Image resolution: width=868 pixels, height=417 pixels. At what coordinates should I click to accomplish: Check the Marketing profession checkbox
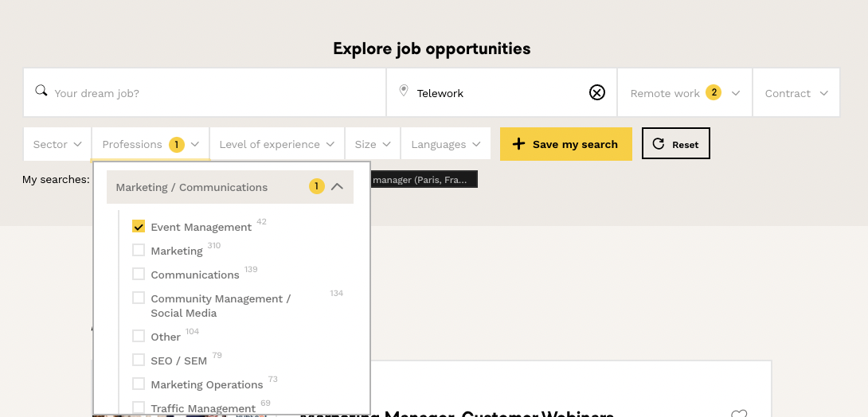point(139,250)
